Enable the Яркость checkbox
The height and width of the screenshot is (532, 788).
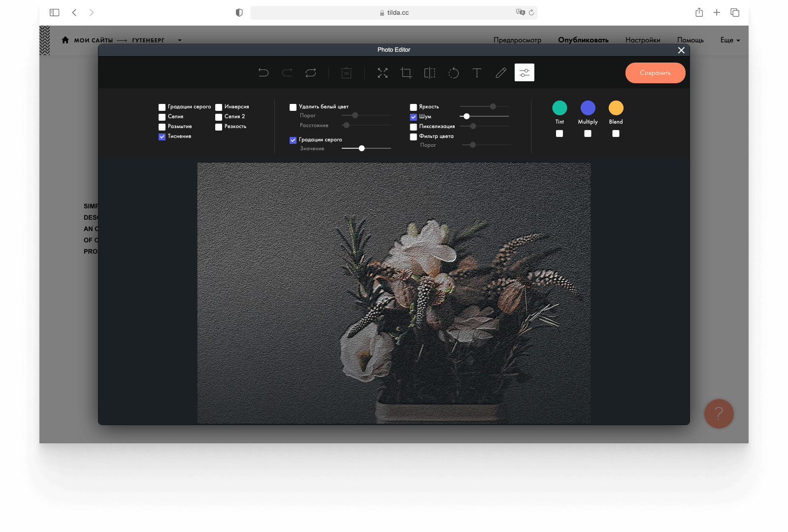pyautogui.click(x=414, y=107)
